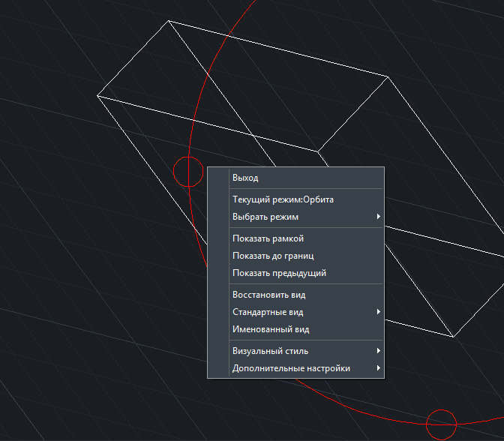Expand arrow next to Выбрать режим
This screenshot has height=441, width=504.
[x=379, y=217]
